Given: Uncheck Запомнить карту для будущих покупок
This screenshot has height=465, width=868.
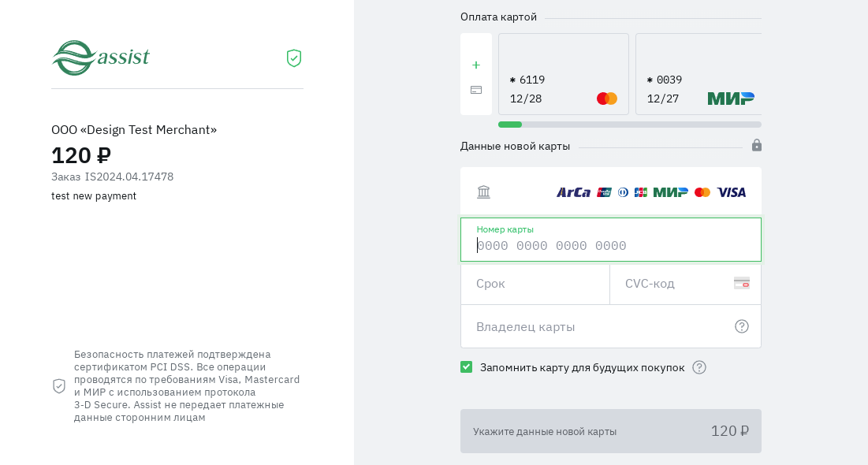Looking at the screenshot, I should [x=467, y=367].
